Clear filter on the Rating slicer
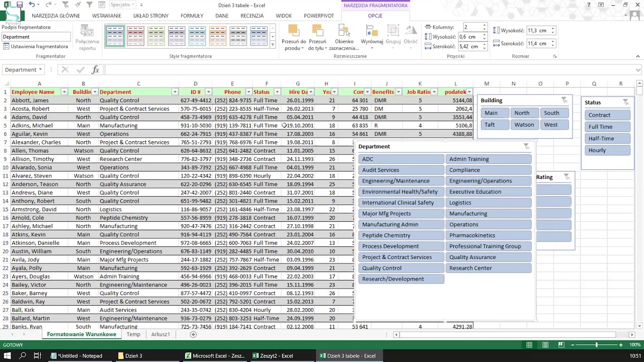 [567, 177]
